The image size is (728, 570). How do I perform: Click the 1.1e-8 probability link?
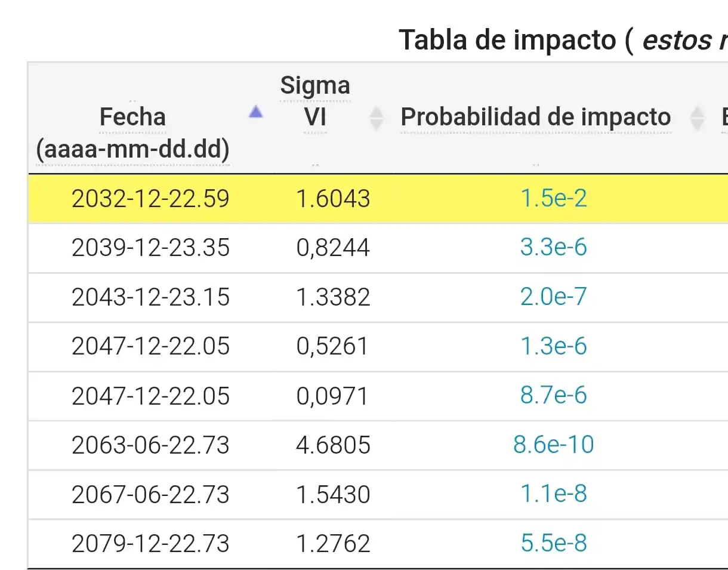pyautogui.click(x=554, y=494)
